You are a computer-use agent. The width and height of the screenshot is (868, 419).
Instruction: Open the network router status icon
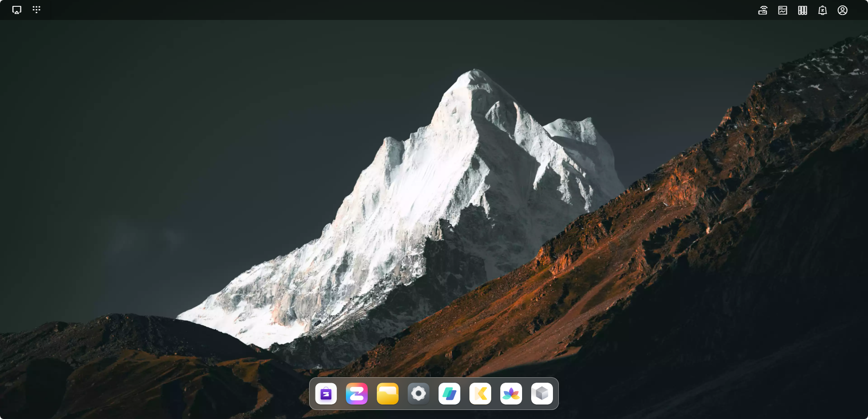pos(763,10)
